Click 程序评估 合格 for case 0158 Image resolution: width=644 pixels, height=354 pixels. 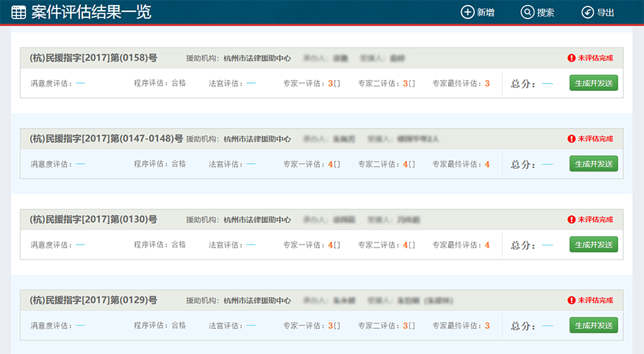click(179, 83)
